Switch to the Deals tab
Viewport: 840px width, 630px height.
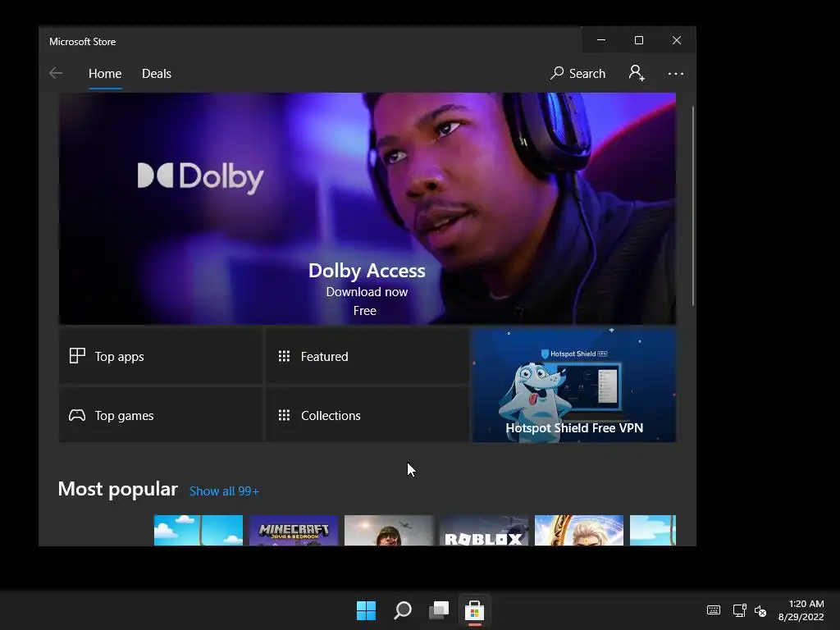157,73
